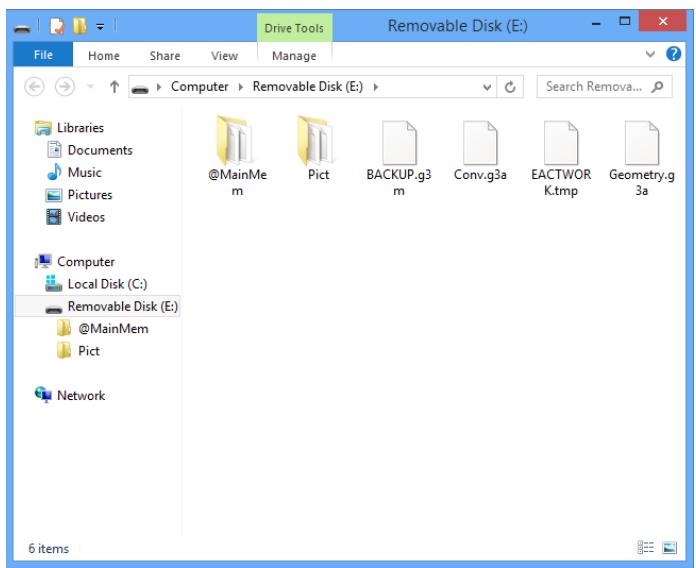The image size is (696, 568).
Task: Select Pict folder in navigation tree
Action: [89, 351]
